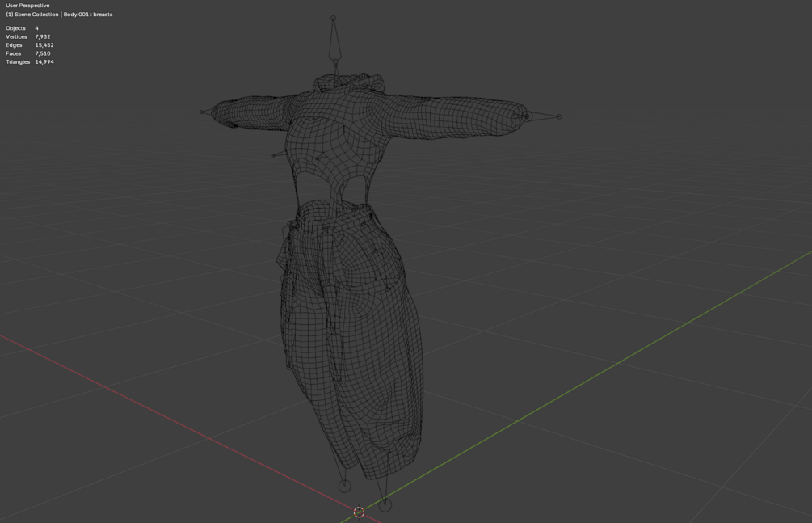812x523 pixels.
Task: Click the Scene Collection Body.001 breasts text
Action: (x=59, y=15)
